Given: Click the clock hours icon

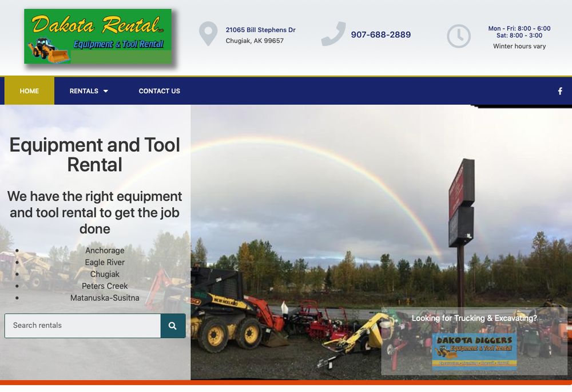Looking at the screenshot, I should pyautogui.click(x=458, y=36).
